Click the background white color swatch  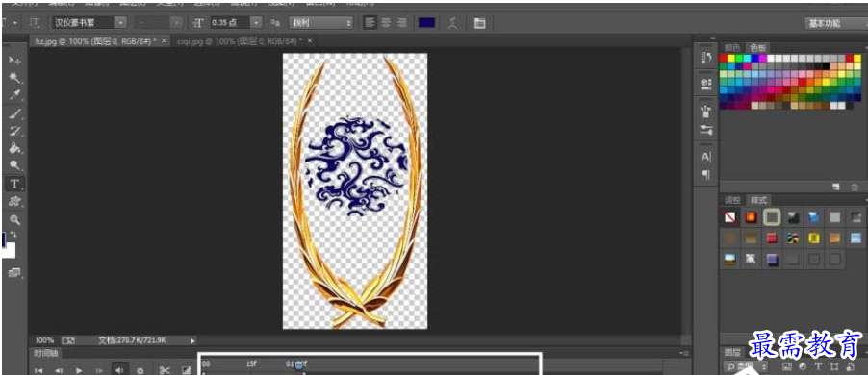(9, 250)
